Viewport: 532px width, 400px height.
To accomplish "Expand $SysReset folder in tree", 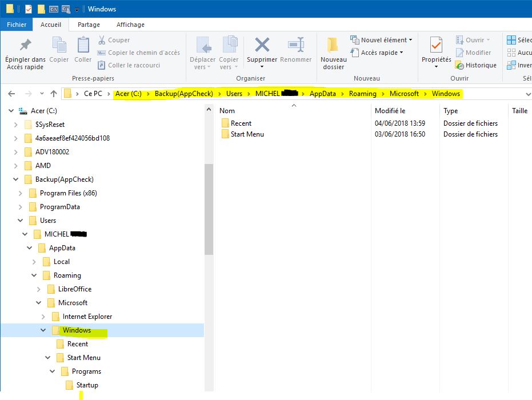I will tap(15, 125).
